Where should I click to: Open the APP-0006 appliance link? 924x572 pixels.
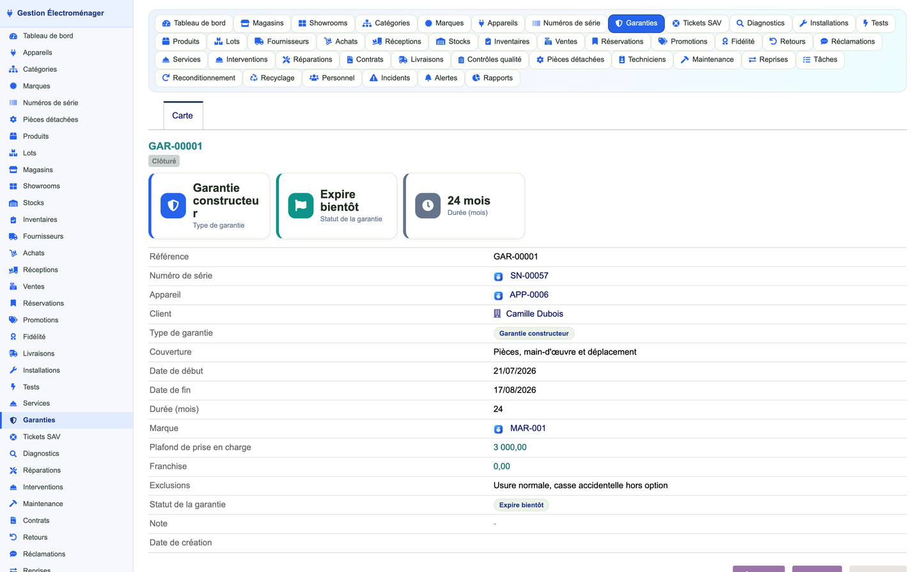coord(529,295)
